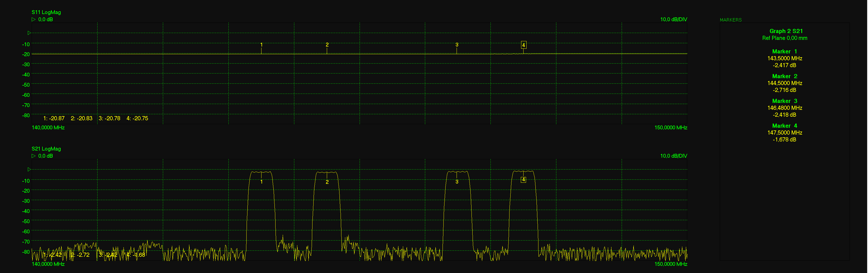
Task: Select marker 3 on the S11 trace
Action: pos(457,45)
